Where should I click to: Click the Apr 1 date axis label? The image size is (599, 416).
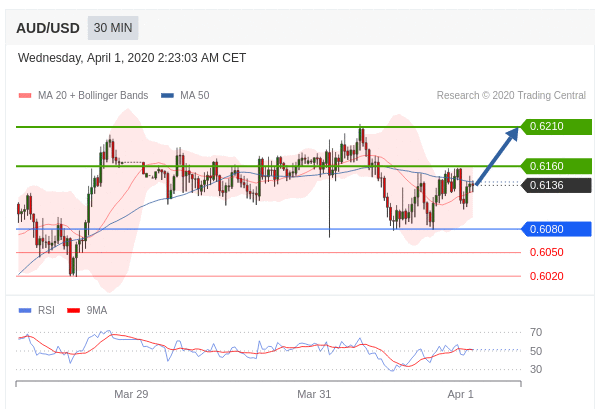pos(460,394)
